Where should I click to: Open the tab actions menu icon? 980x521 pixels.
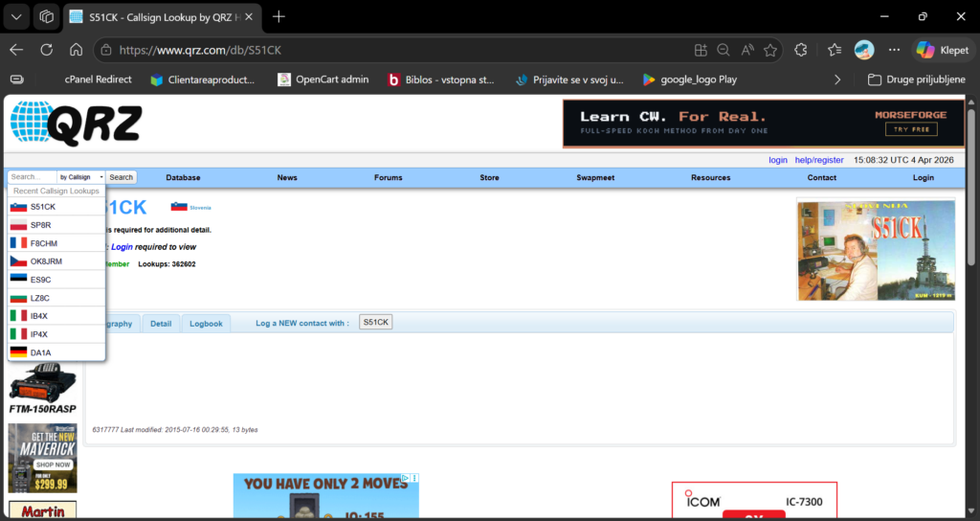click(46, 17)
